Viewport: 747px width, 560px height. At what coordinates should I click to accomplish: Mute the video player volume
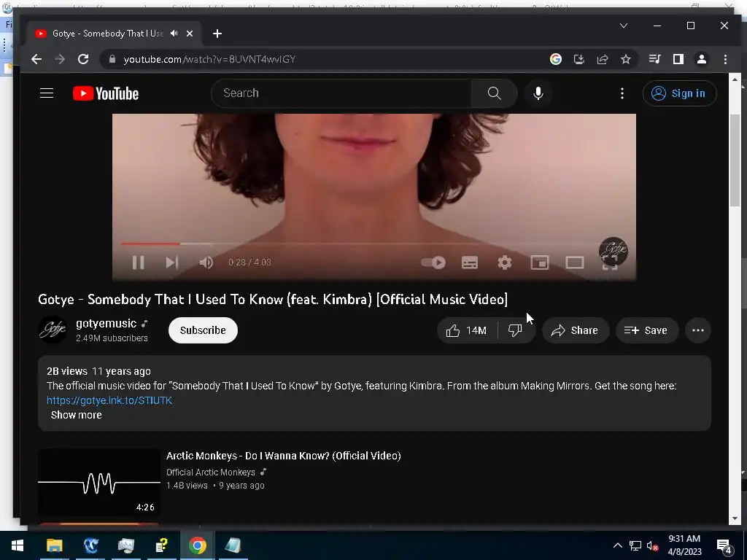[x=206, y=262]
